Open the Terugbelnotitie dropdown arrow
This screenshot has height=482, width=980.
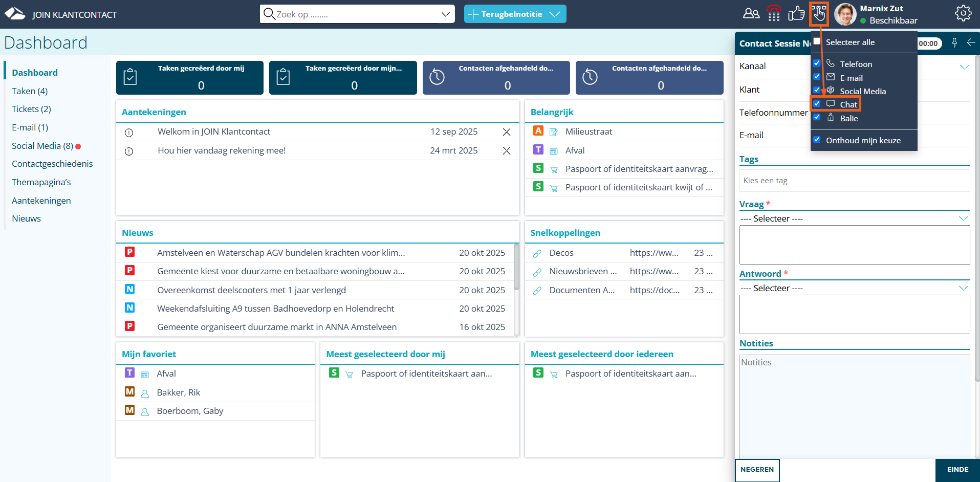(x=555, y=14)
